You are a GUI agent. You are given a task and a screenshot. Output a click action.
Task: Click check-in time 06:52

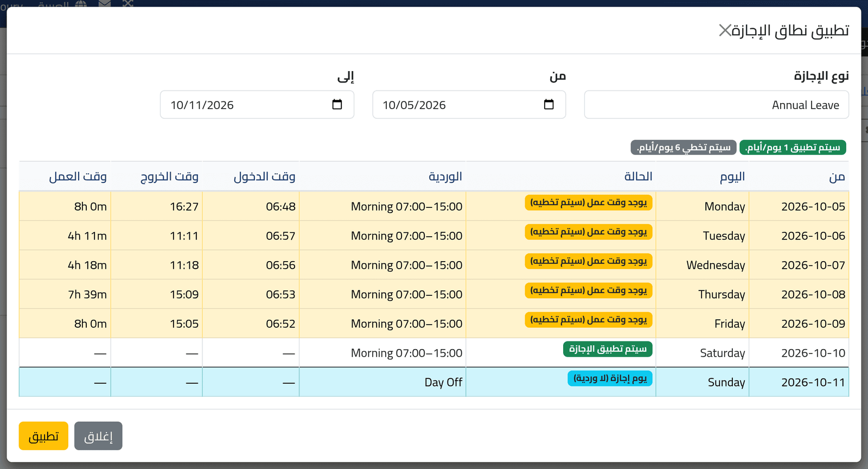coord(280,324)
